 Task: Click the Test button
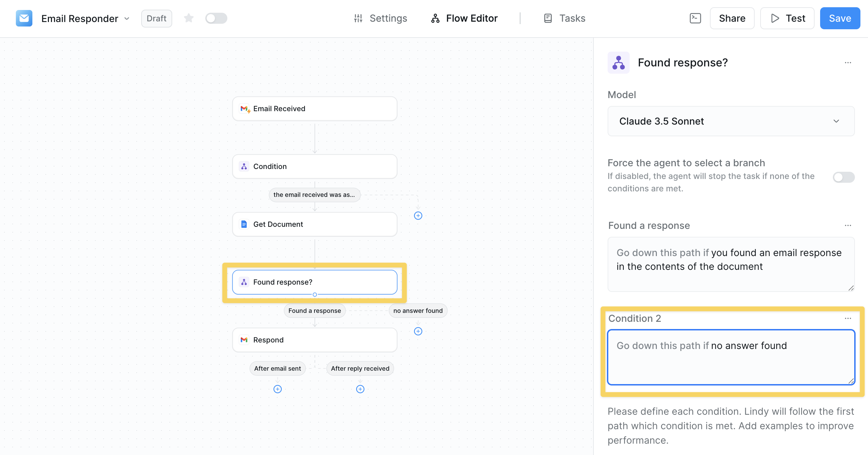click(x=787, y=18)
